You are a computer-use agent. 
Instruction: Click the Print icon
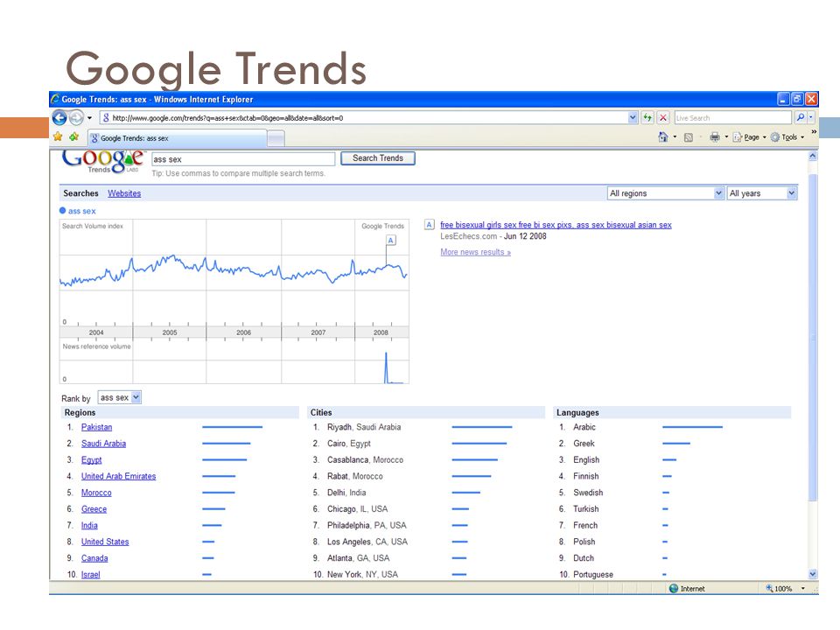pos(715,137)
